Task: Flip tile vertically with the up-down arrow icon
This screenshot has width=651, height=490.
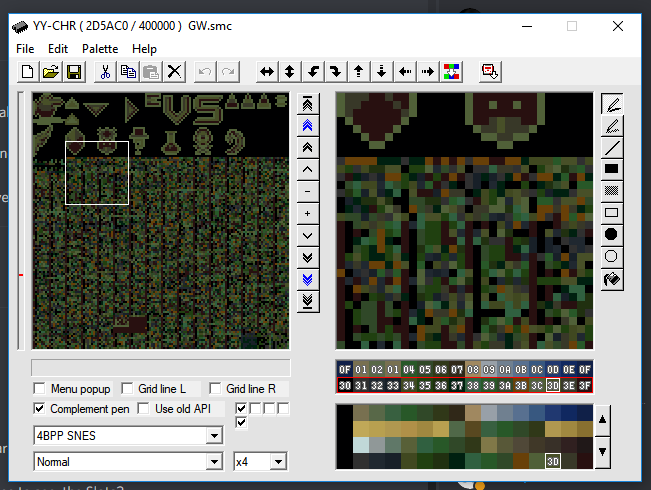Action: pos(290,72)
